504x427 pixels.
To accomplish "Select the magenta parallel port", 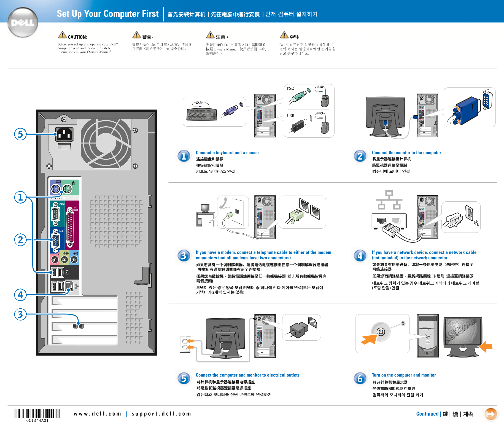I will point(70,227).
